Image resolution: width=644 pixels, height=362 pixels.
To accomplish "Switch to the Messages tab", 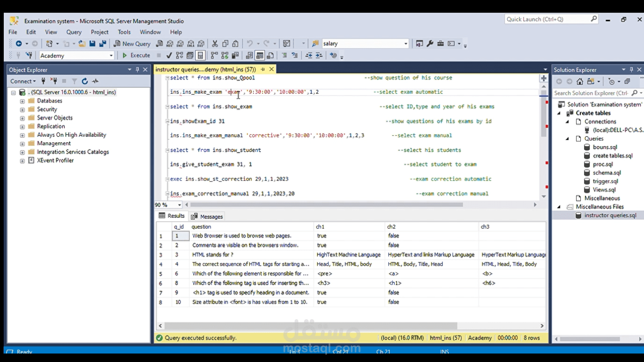I will [x=210, y=216].
